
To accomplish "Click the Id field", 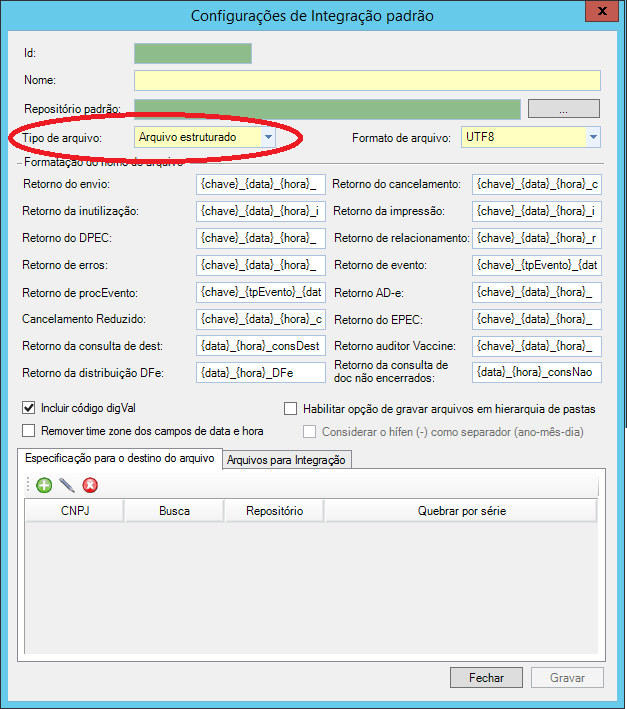I will (193, 53).
